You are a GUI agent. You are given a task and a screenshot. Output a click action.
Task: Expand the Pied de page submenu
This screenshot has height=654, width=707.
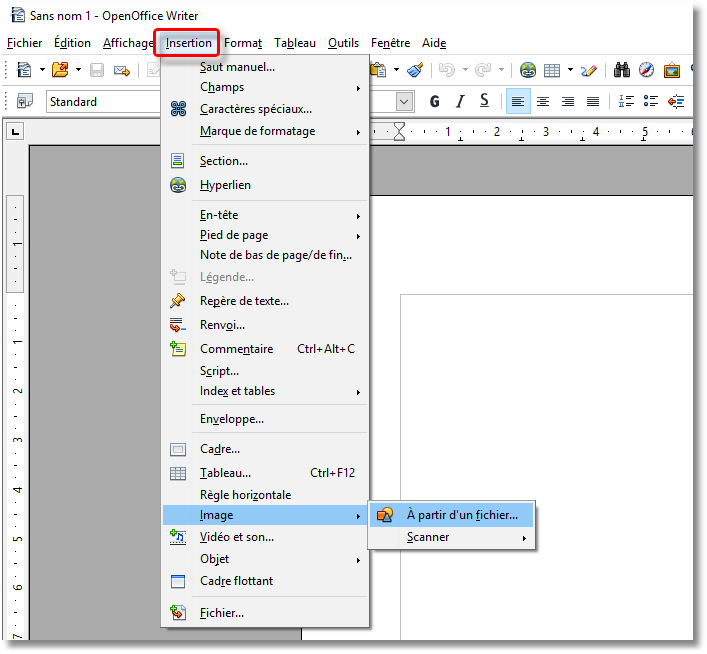pos(266,235)
